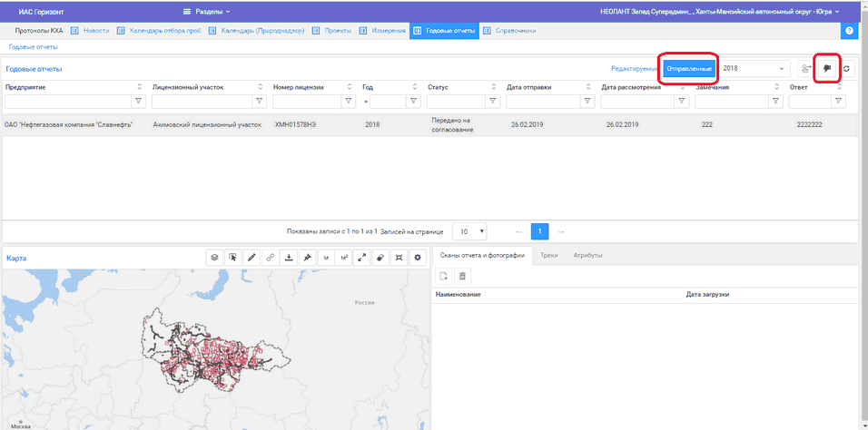Click the refresh icon for annual reports
Screen dimensions: 868x430
(846, 69)
